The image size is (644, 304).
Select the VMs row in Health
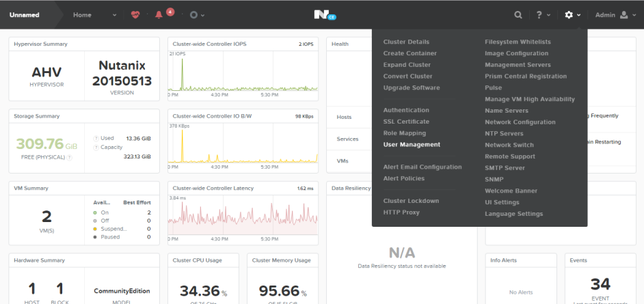(x=349, y=161)
